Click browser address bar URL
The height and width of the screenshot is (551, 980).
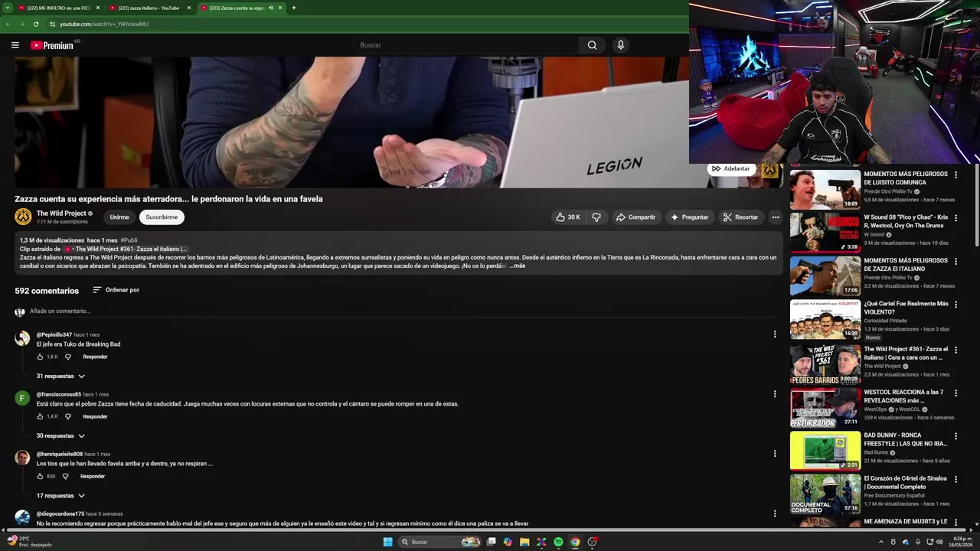click(x=104, y=24)
